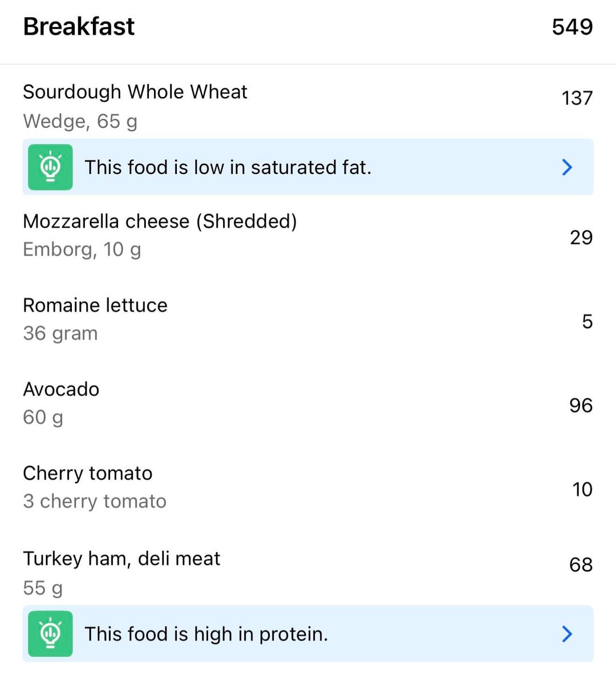Viewport: 616px width, 675px height.
Task: Tap the 137 calories value for Sourdough
Action: (577, 98)
